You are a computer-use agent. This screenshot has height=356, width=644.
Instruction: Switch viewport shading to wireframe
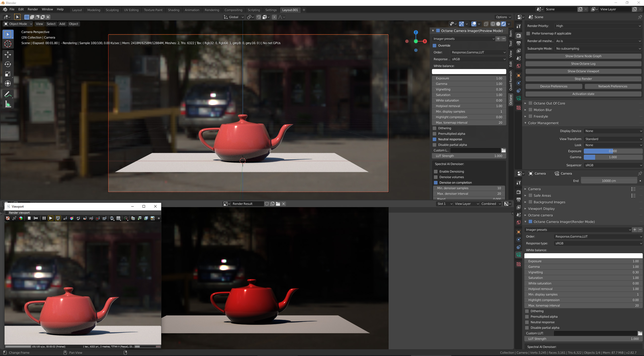[x=493, y=24]
